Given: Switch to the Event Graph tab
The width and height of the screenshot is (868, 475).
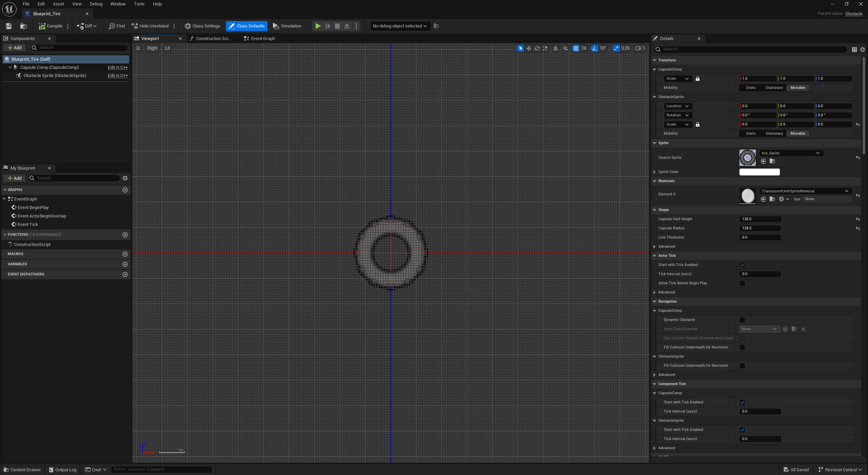Looking at the screenshot, I should [x=259, y=38].
